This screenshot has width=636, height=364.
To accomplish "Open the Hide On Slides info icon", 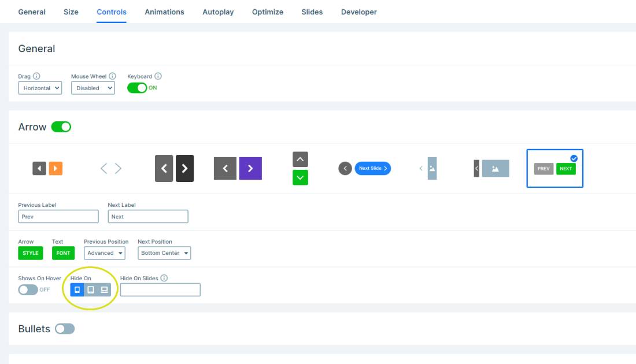I will point(164,278).
